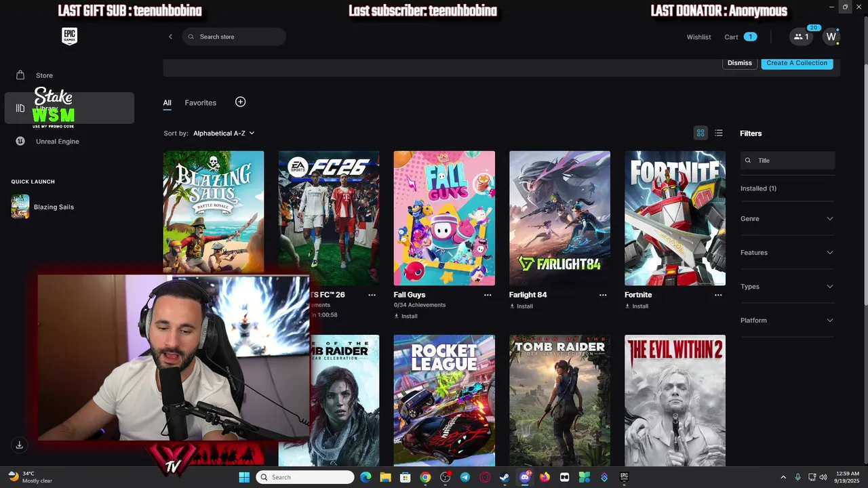Screen dimensions: 868x488
Task: Switch to the Favorites tab
Action: [201, 103]
